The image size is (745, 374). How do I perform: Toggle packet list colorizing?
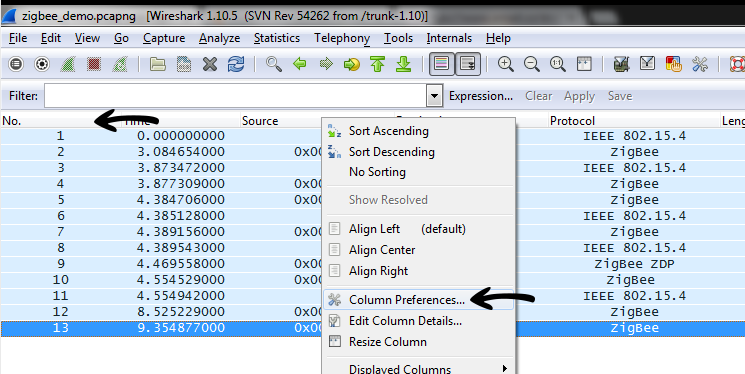point(442,64)
